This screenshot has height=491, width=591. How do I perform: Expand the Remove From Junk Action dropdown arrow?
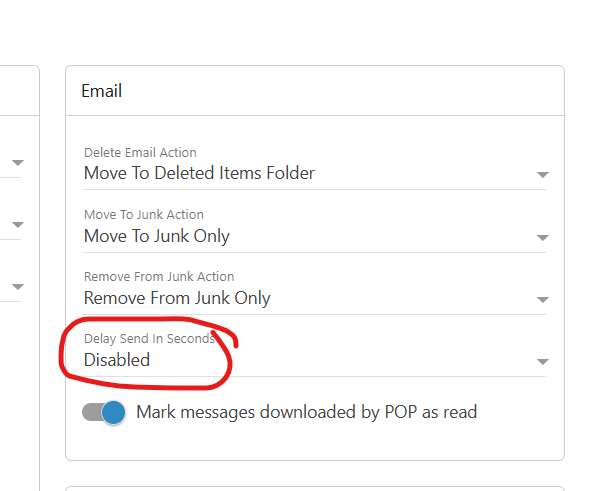[542, 300]
